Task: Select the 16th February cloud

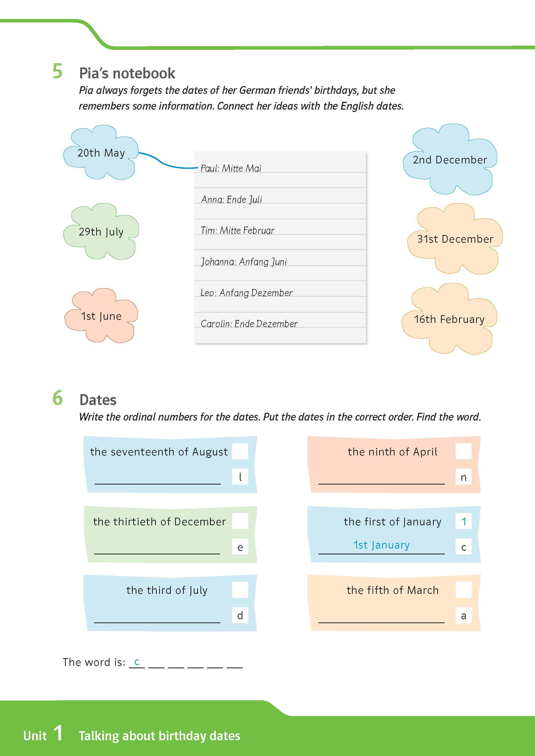Action: tap(449, 319)
